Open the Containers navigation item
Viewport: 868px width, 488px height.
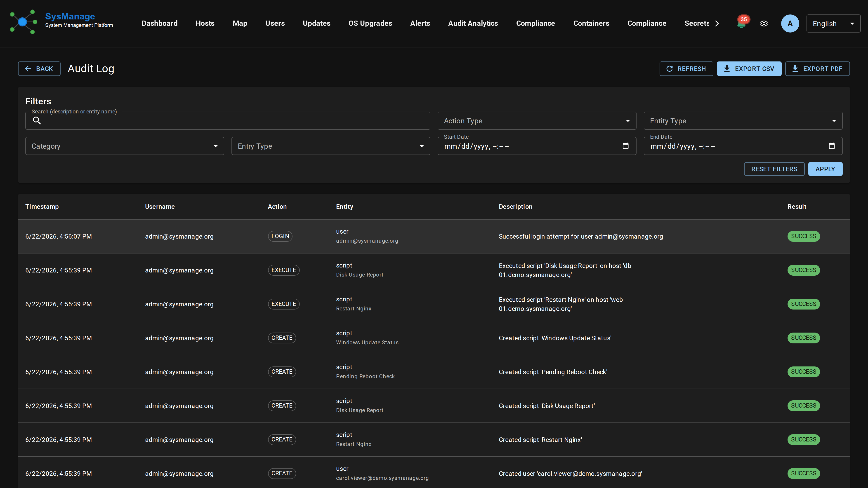click(591, 23)
